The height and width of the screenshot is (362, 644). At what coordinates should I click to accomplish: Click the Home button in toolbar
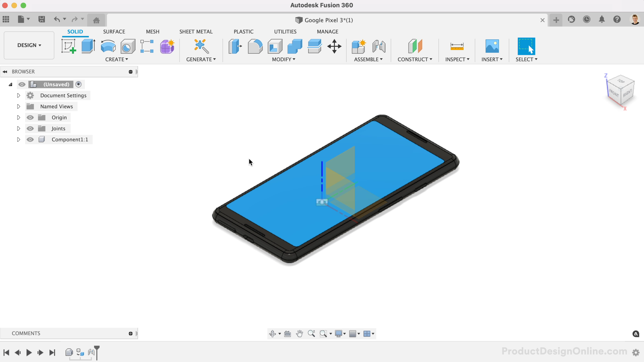(96, 19)
